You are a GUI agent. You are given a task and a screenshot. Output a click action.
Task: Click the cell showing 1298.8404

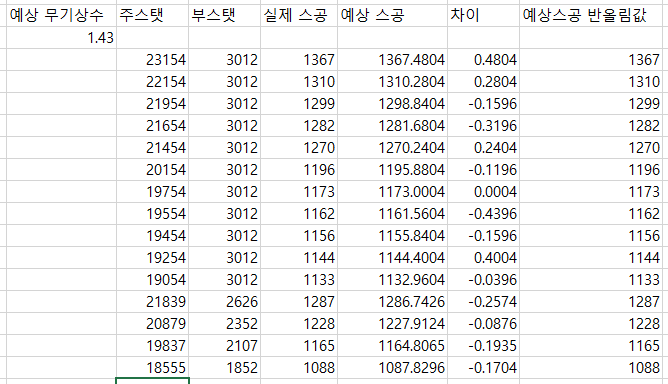[392, 104]
